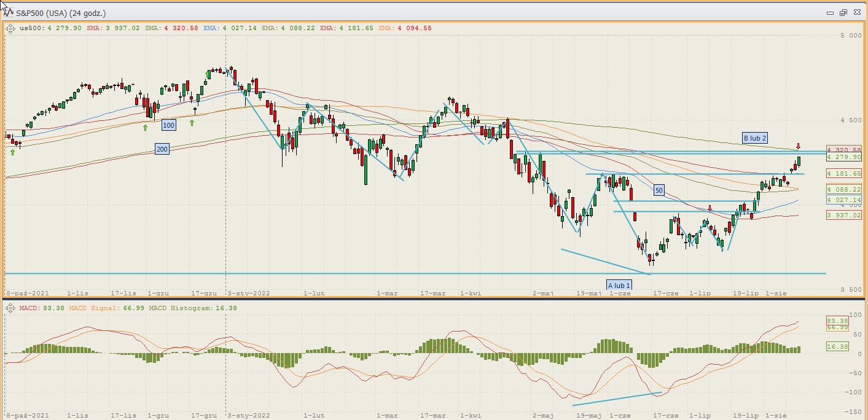Viewport: 868px width, 420px height.
Task: Restore the chart window with the restore icon
Action: coord(843,12)
